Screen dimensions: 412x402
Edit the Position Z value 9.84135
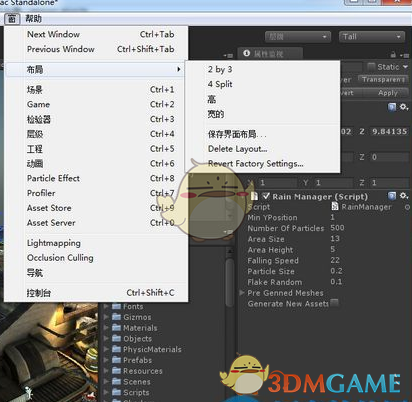tap(389, 131)
